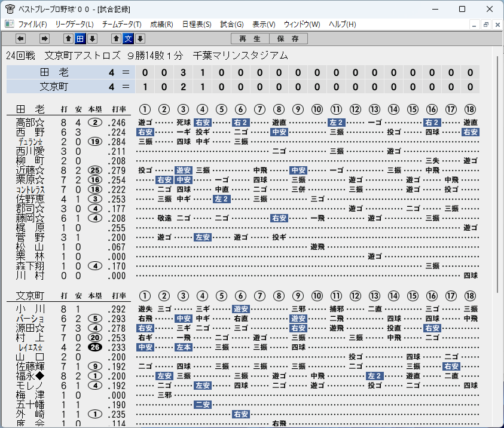Open the ヘルプ(H) menu

coord(343,25)
